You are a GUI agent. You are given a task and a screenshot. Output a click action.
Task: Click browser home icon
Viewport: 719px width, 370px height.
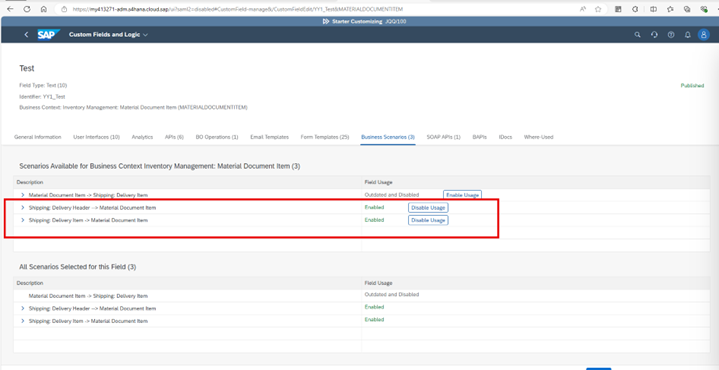click(44, 9)
